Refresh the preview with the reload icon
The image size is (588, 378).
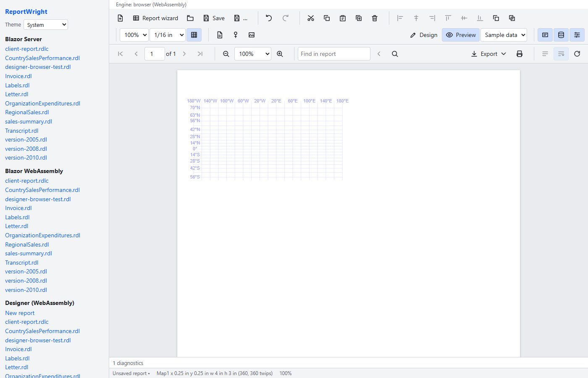tap(577, 54)
